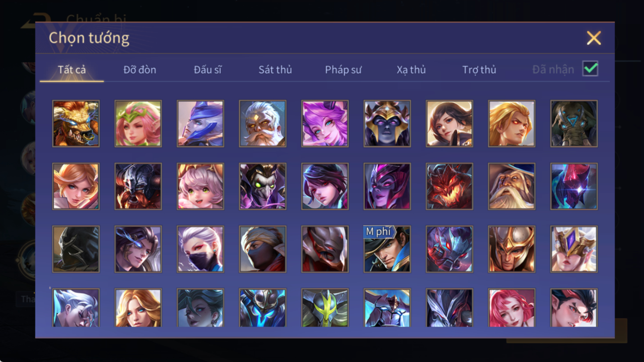Screen dimensions: 644x362
Task: Select the golden bull beast hero portrait
Action: 76,124
